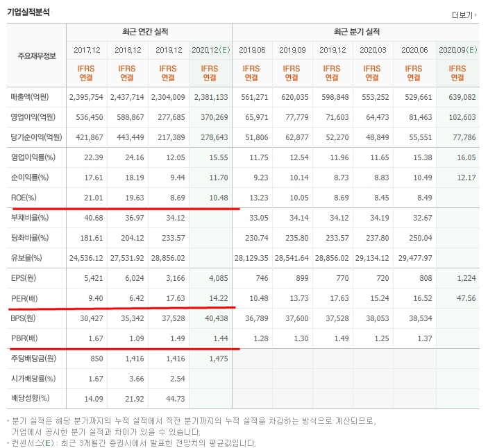Click the 주당배당금(원) row label
The width and height of the screenshot is (488, 448).
33,359
